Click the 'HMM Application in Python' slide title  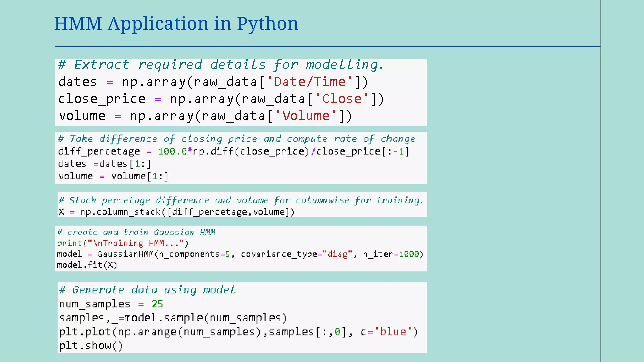pyautogui.click(x=176, y=24)
